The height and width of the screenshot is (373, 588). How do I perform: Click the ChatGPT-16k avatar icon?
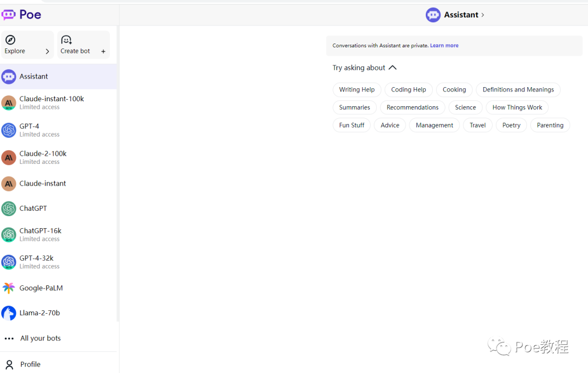pyautogui.click(x=9, y=235)
